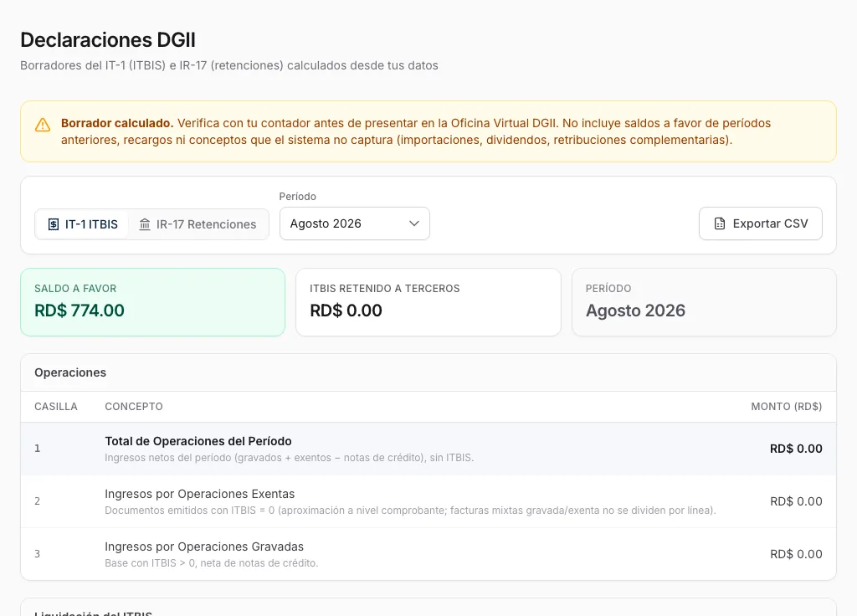Viewport: 857px width, 616px height.
Task: Click bold RD$ 0.00 amount in casilla 1 row
Action: tap(796, 449)
